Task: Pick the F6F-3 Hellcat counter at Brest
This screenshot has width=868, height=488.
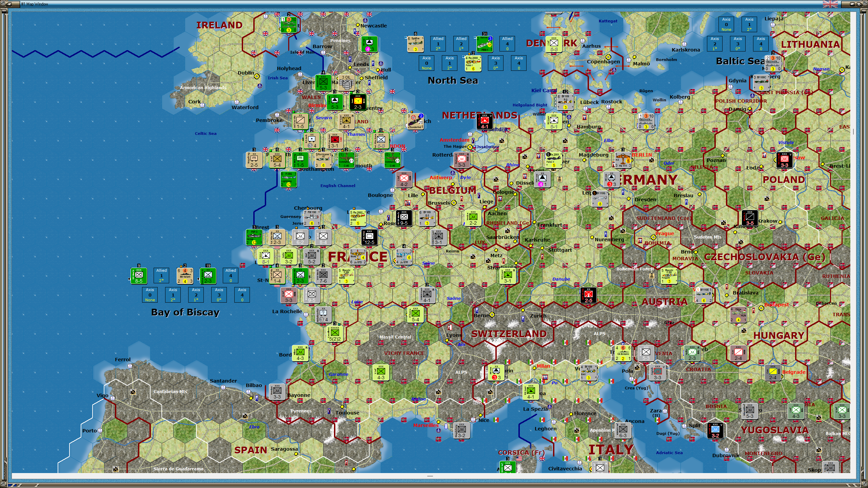Action: tap(254, 237)
